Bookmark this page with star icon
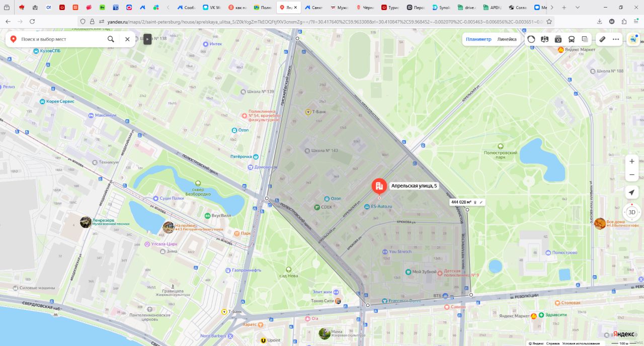The width and height of the screenshot is (644, 346). (x=549, y=22)
